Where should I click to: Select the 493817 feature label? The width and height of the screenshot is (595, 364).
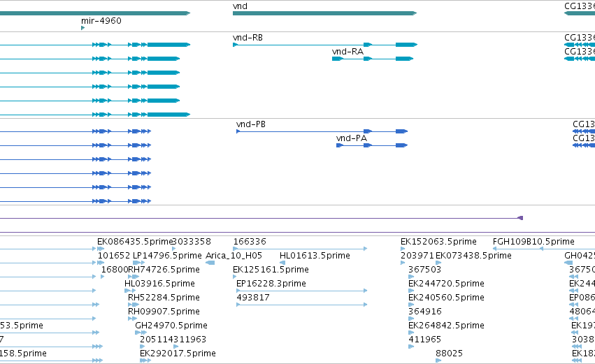point(253,298)
